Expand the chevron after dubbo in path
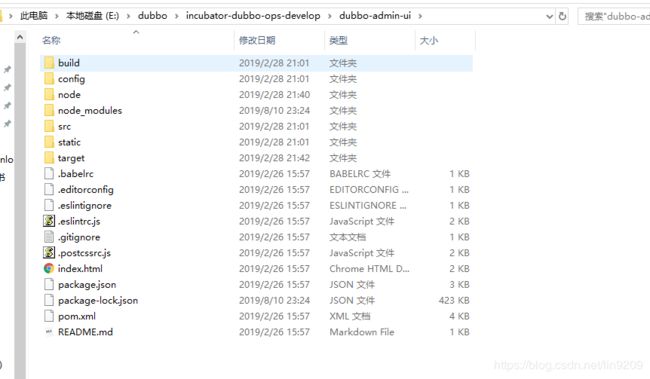This screenshot has height=379, width=650. click(177, 16)
